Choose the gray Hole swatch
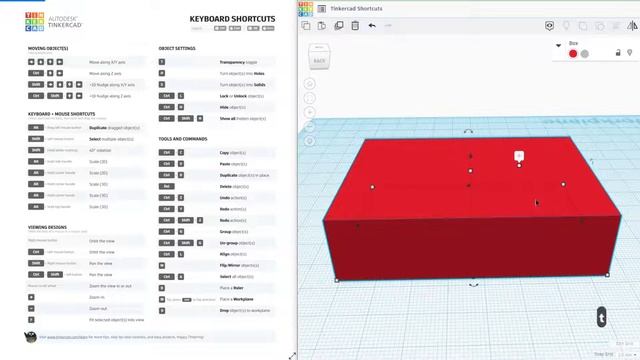The image size is (640, 360). point(585,53)
